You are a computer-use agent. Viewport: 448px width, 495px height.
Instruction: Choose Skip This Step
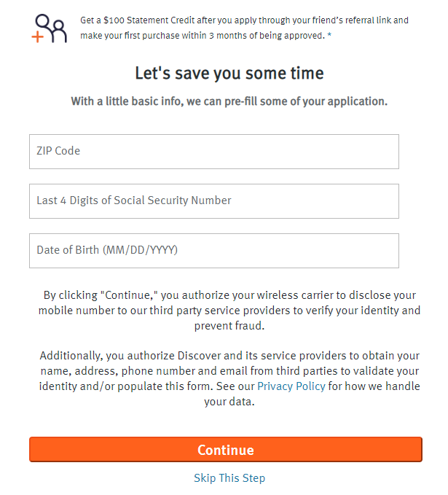tap(229, 478)
